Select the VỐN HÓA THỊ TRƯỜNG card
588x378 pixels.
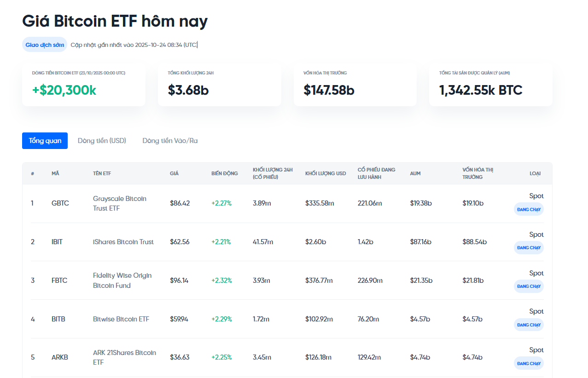355,83
